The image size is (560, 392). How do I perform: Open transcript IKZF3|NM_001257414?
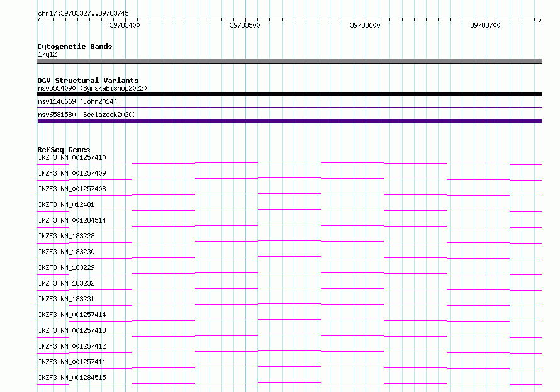(x=72, y=315)
